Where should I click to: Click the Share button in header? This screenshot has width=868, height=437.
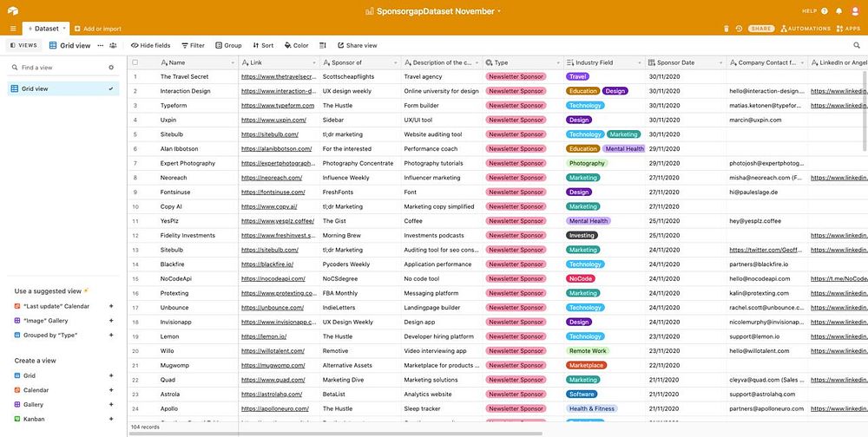coord(761,29)
